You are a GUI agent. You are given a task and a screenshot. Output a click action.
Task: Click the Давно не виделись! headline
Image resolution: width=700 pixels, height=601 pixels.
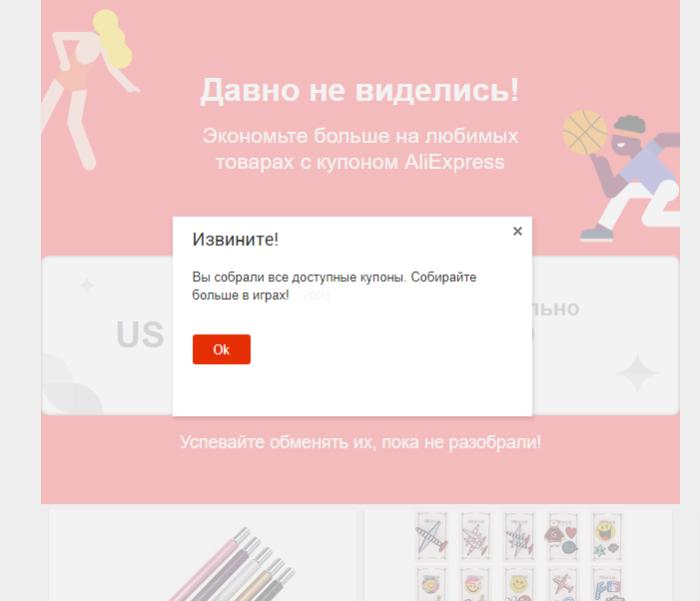[x=359, y=91]
